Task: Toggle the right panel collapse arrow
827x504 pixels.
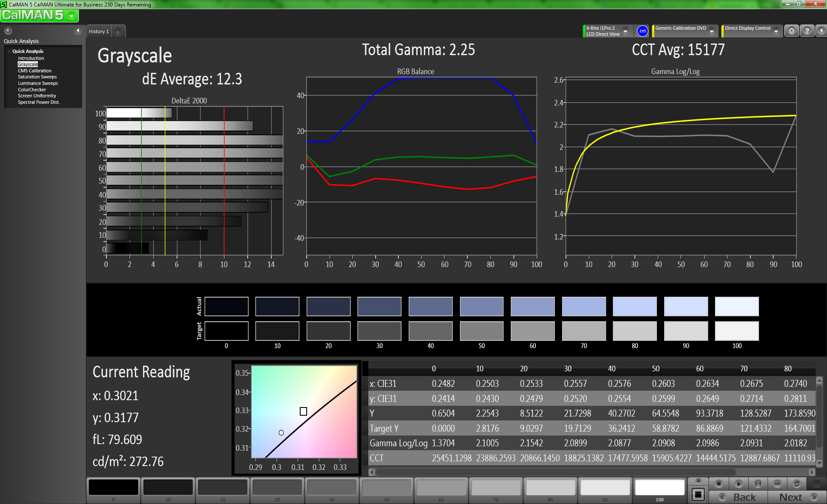Action: click(x=821, y=31)
